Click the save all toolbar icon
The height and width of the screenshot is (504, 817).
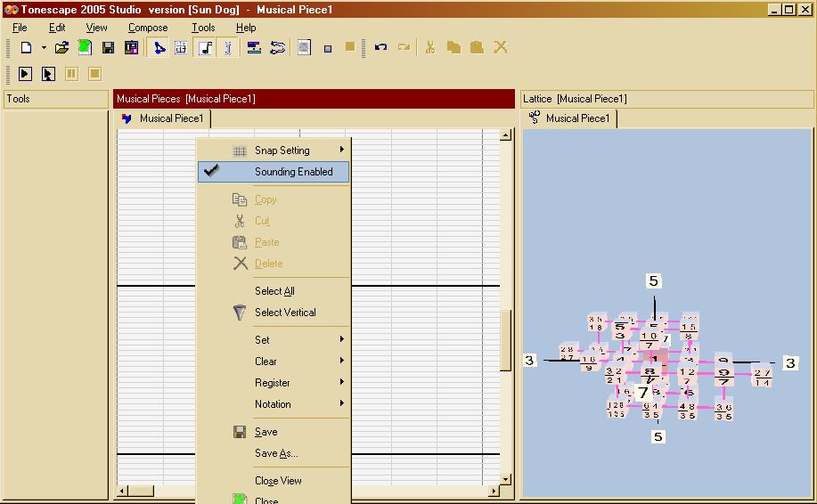(x=131, y=48)
